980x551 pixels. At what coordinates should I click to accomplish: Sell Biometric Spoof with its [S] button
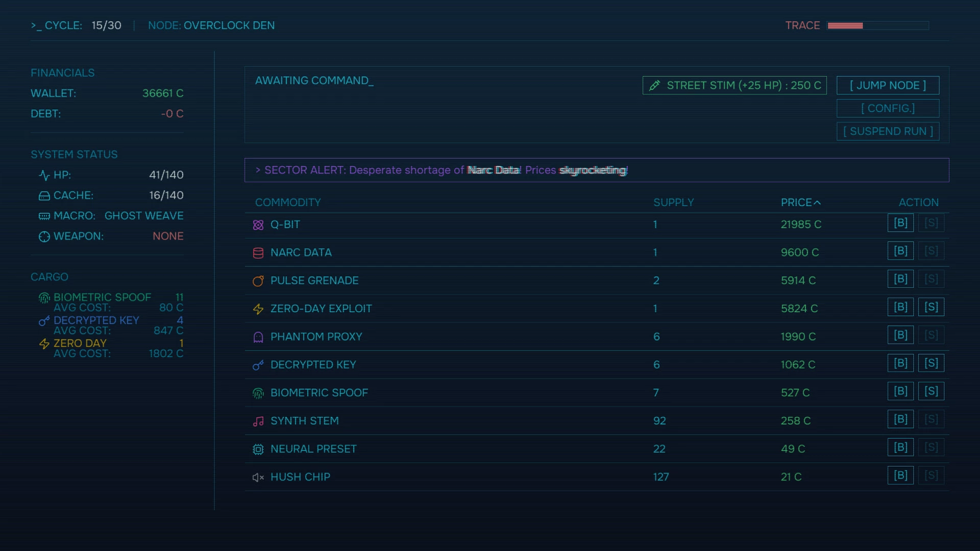[x=931, y=391]
